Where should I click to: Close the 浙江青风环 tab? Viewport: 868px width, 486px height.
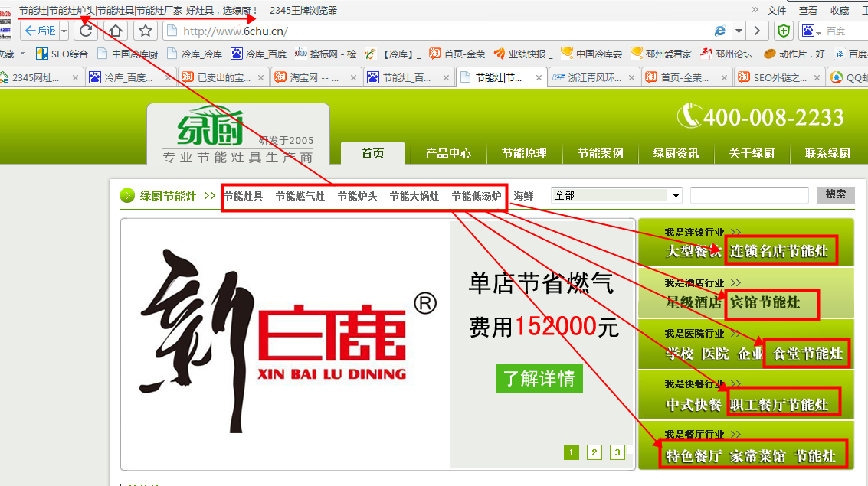coord(631,78)
